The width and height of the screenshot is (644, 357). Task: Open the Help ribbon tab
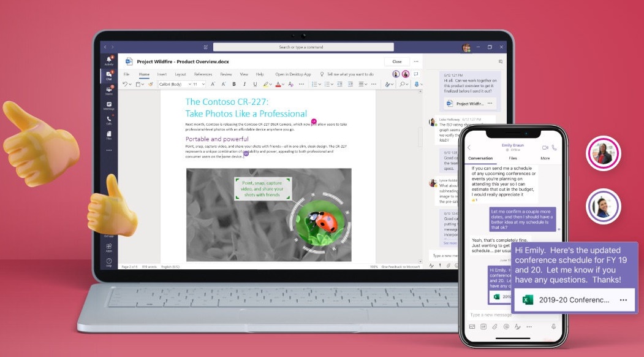point(260,74)
